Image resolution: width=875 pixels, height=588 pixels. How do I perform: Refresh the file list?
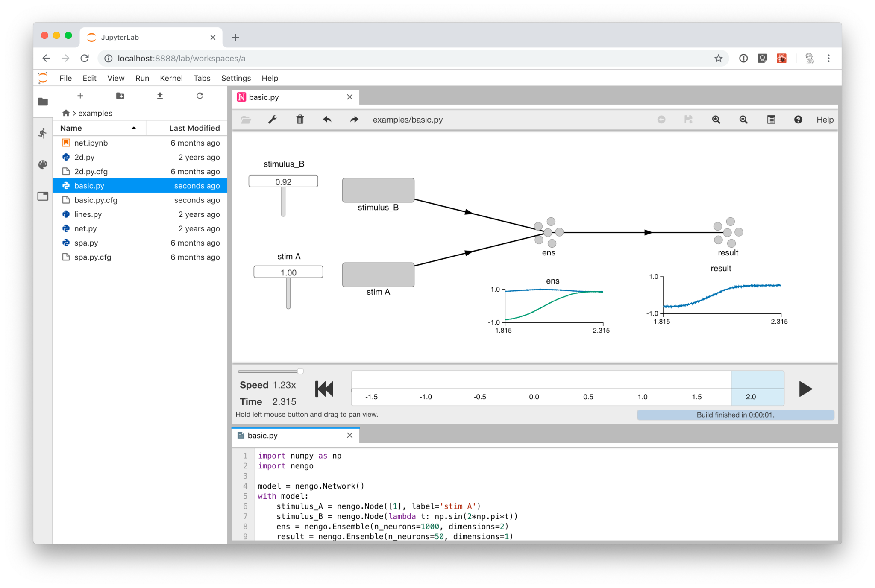pyautogui.click(x=200, y=96)
